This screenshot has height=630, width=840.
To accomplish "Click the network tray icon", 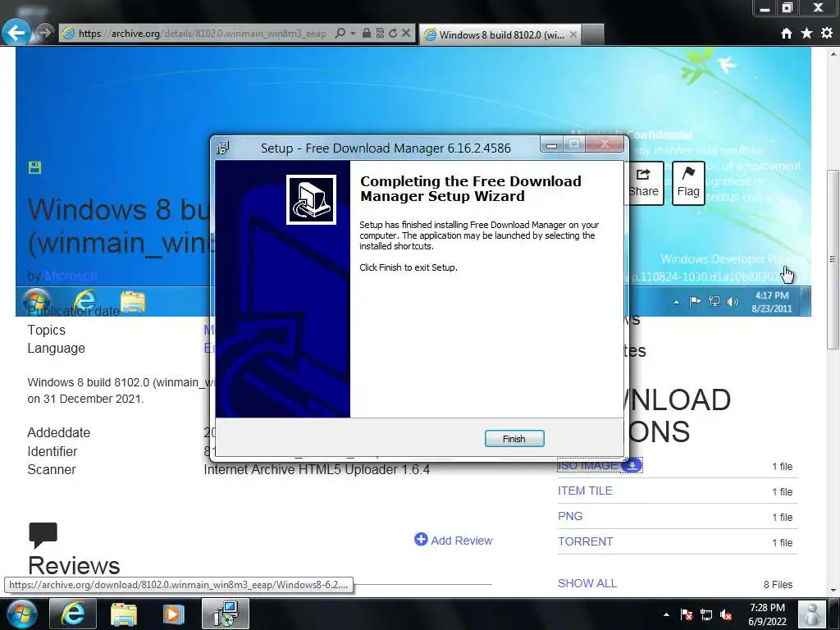I will [706, 614].
